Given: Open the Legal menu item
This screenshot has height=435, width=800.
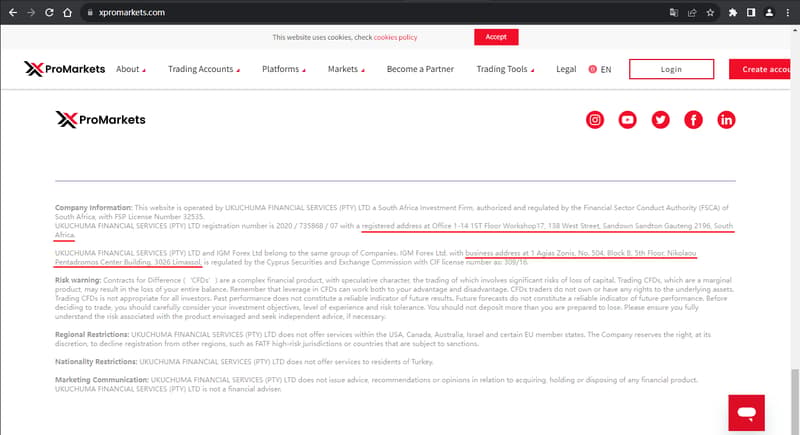Looking at the screenshot, I should (x=566, y=69).
